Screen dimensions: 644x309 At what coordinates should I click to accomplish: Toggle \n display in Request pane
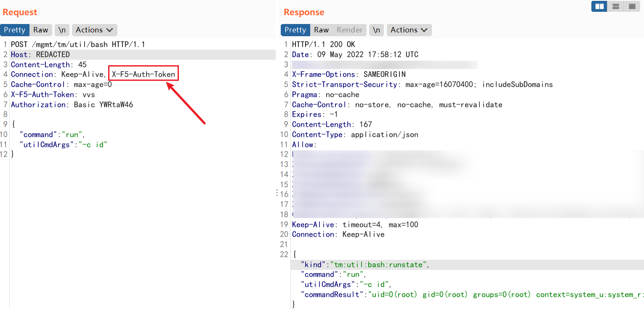62,30
